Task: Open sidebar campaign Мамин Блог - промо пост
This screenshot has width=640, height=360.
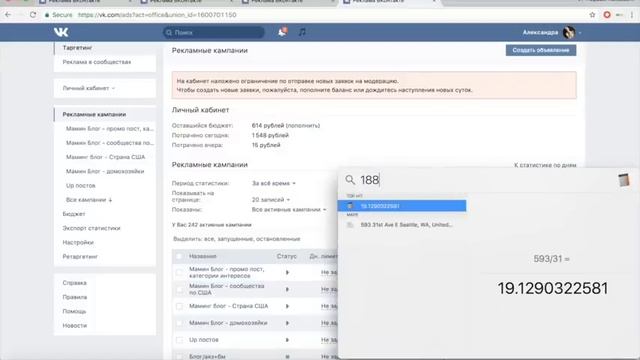Action: click(x=110, y=129)
